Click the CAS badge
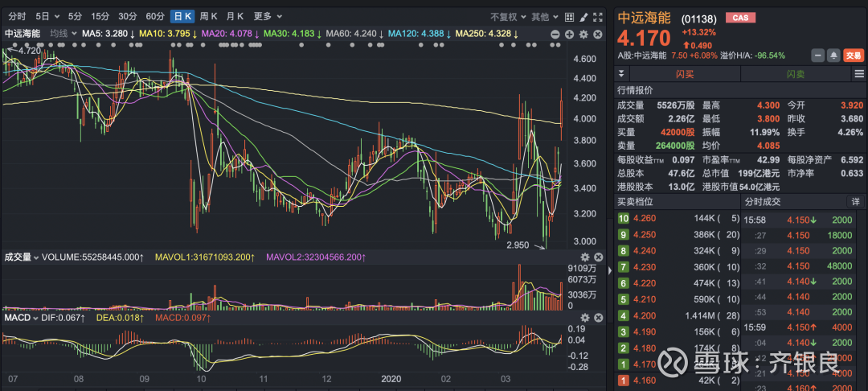 (x=740, y=18)
